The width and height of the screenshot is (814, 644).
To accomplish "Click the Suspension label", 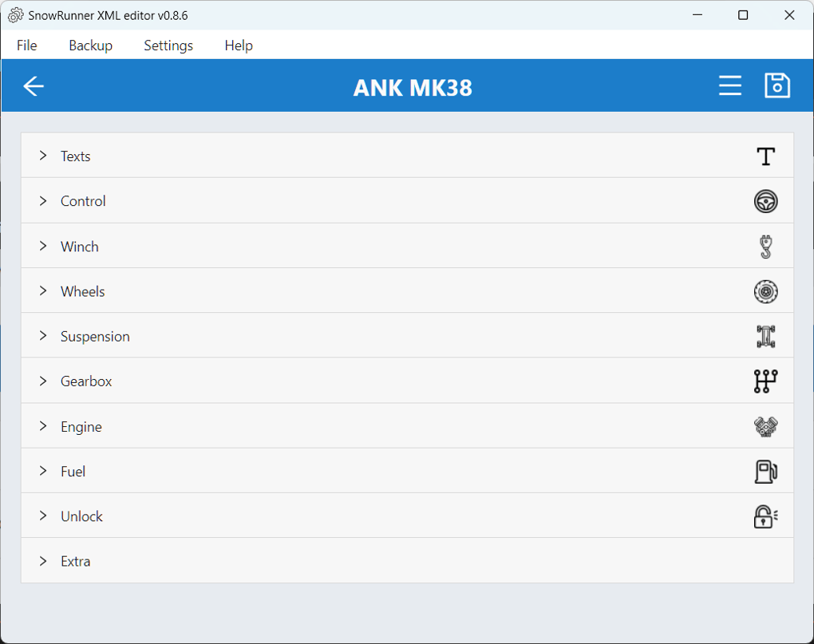I will click(x=95, y=337).
